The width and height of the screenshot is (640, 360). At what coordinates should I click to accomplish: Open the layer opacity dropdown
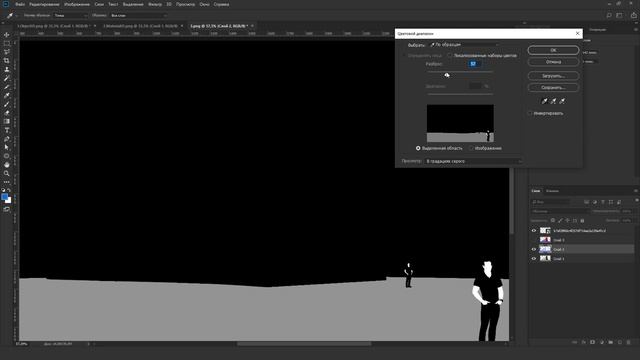pyautogui.click(x=626, y=211)
